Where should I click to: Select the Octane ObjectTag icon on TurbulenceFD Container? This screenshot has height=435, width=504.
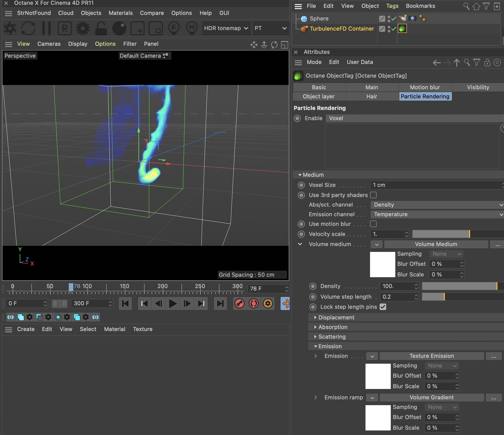[x=402, y=29]
